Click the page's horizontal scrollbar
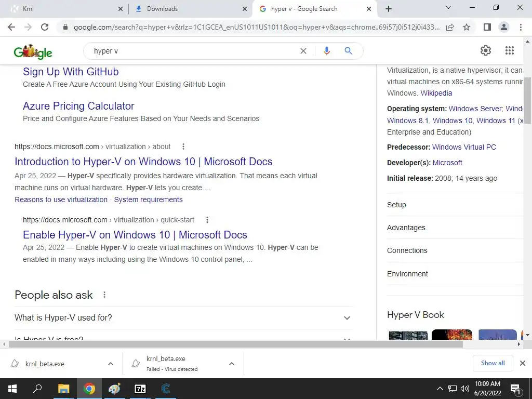 pos(236,344)
